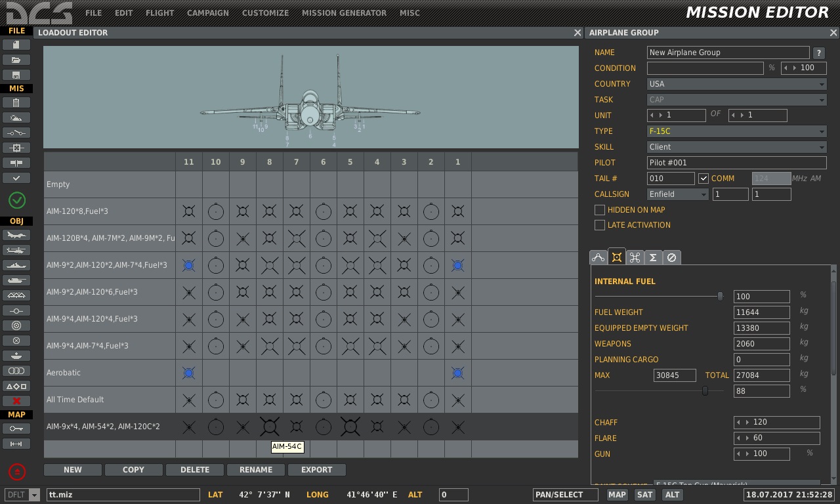Select the ship group placement tool
Screen dimensions: 840x504
pyautogui.click(x=16, y=265)
